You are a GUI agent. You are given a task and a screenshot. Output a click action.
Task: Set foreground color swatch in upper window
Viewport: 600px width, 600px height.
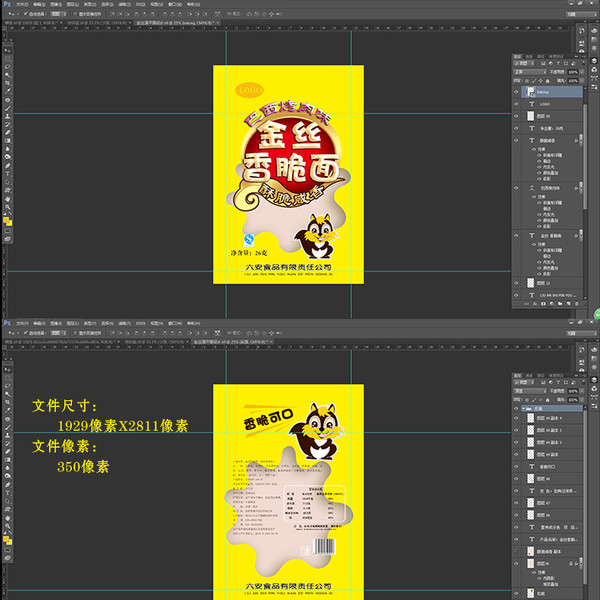[6, 220]
